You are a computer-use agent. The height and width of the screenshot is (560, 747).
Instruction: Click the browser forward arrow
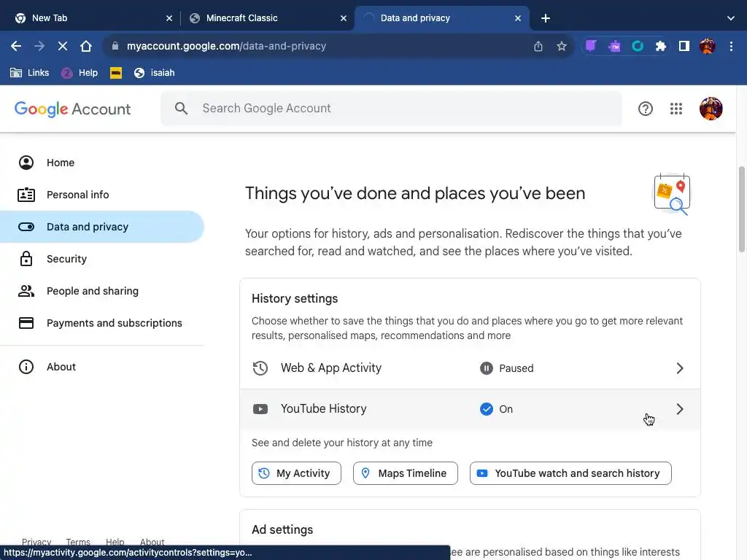[39, 46]
